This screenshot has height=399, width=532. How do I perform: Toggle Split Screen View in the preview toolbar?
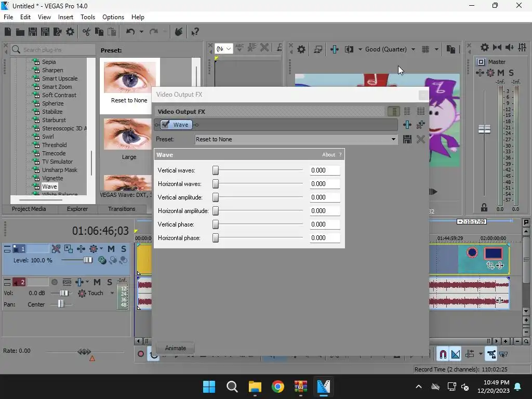click(349, 49)
